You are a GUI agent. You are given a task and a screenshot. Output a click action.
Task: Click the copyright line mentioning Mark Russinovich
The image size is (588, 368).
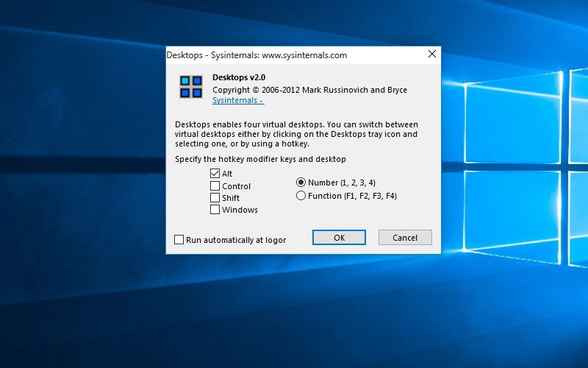pos(309,90)
